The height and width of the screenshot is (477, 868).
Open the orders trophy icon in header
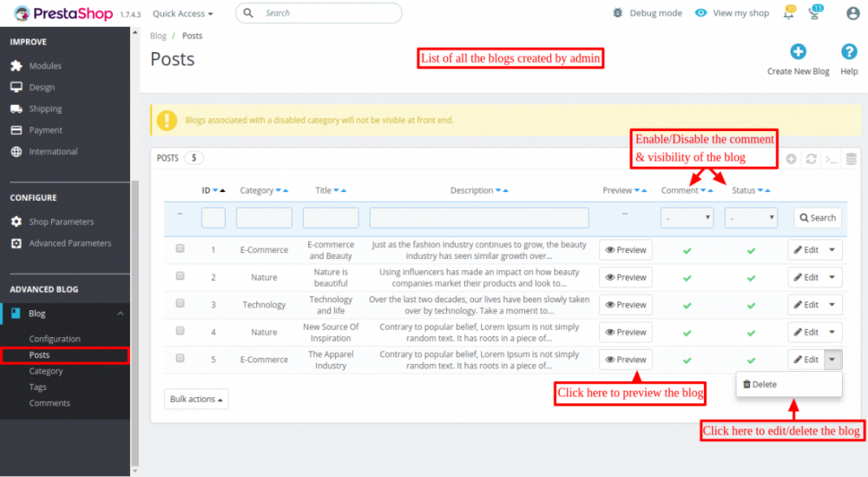tap(815, 13)
